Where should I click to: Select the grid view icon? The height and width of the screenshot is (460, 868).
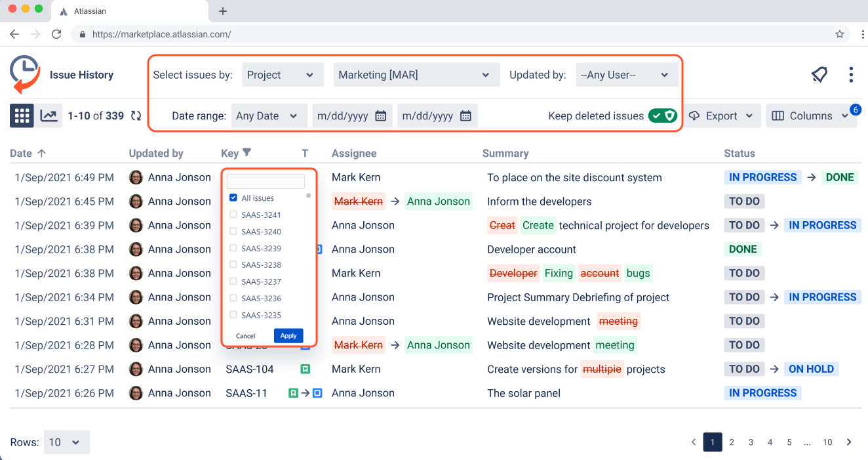click(22, 115)
